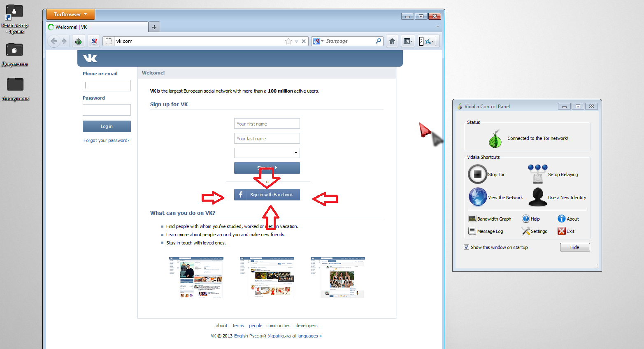This screenshot has height=349, width=644.
Task: Select the Welcome! | VK tab
Action: tap(97, 27)
